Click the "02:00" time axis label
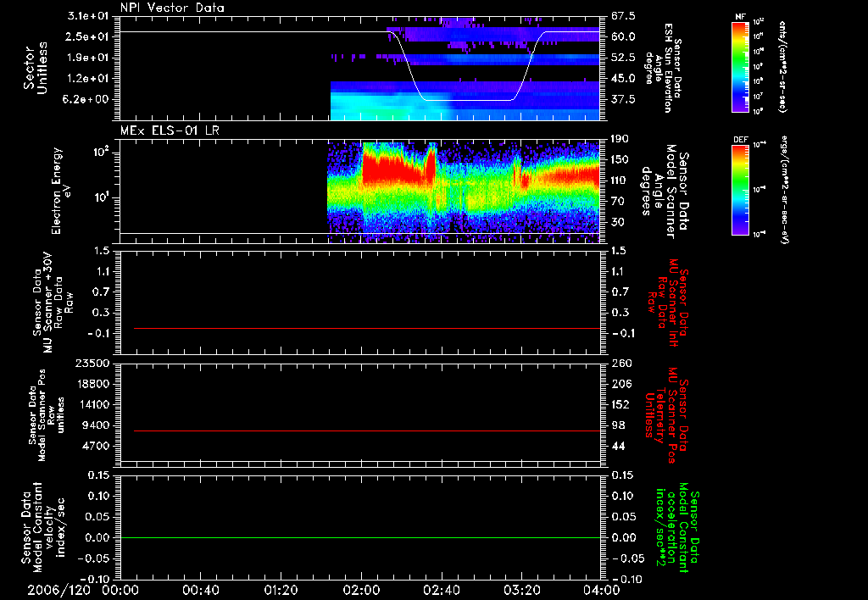Screen dimensions: 868x600 click(361, 590)
